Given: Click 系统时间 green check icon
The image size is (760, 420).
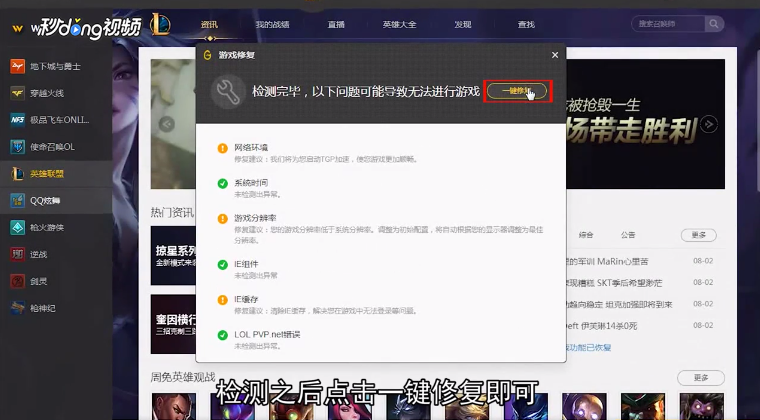Looking at the screenshot, I should point(222,184).
